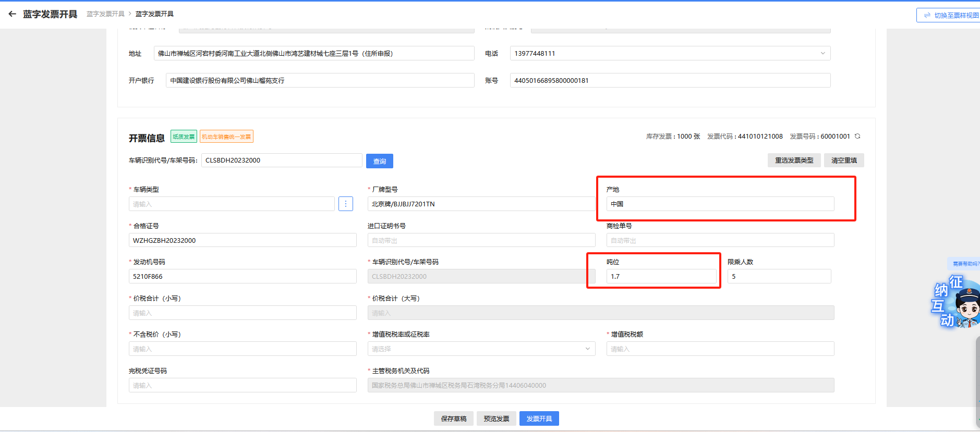
Task: Click the 吨位 input field
Action: [660, 276]
